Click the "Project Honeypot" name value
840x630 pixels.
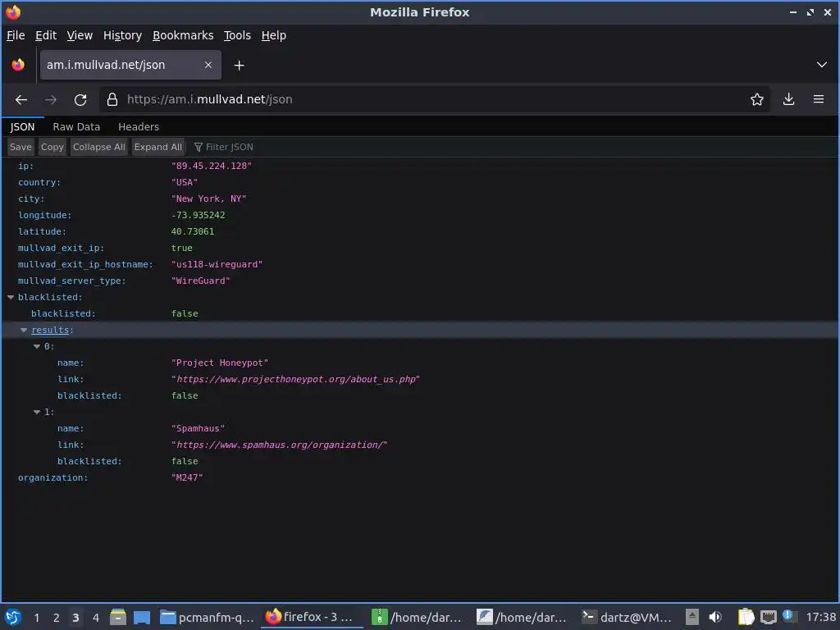click(219, 363)
